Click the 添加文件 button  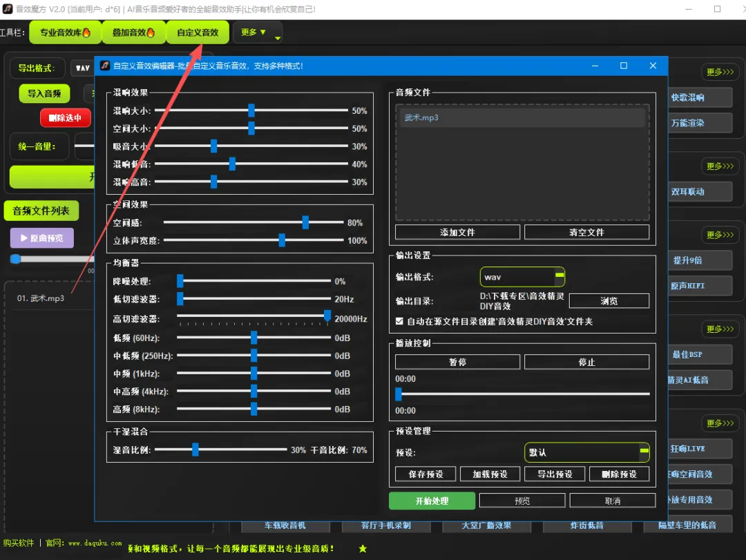coord(457,232)
